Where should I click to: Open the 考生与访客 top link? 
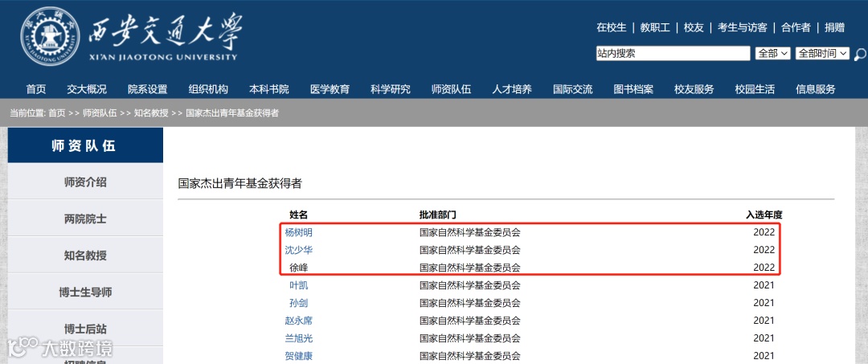[743, 27]
